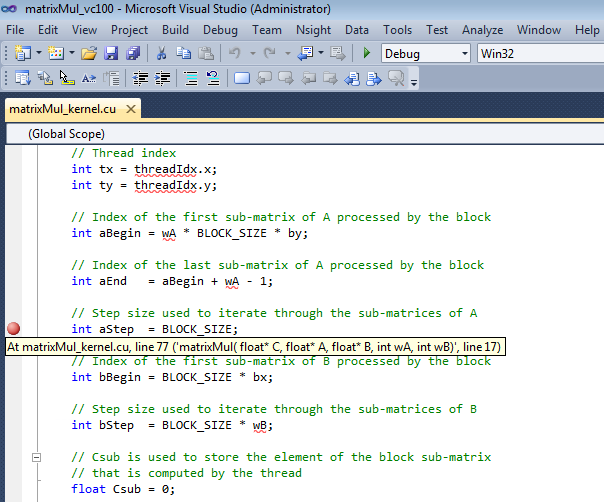Open the Build menu
This screenshot has height=502, width=604.
(x=175, y=30)
